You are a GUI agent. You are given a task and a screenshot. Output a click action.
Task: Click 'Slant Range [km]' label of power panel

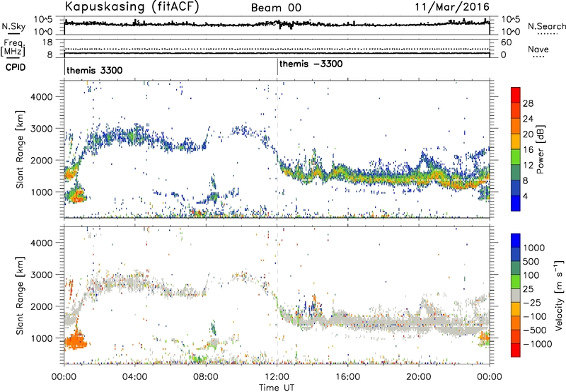point(21,149)
